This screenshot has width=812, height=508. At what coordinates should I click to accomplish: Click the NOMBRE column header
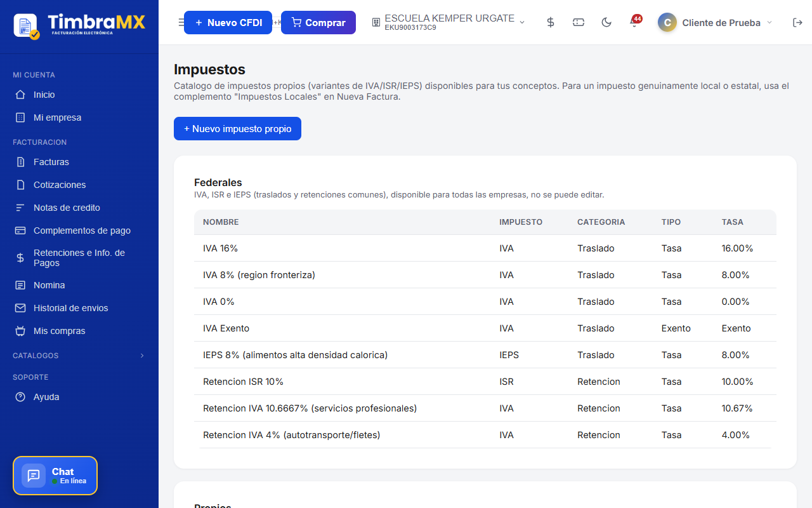tap(221, 222)
